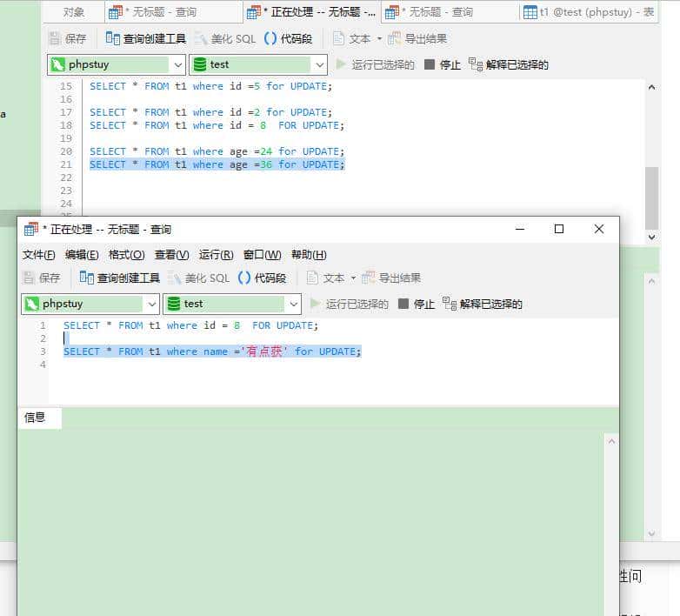Open Query Builder tool in main window
The width and height of the screenshot is (680, 616).
tap(146, 38)
